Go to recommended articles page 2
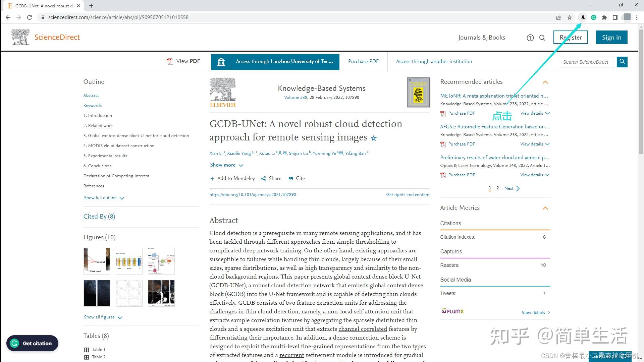 [498, 188]
